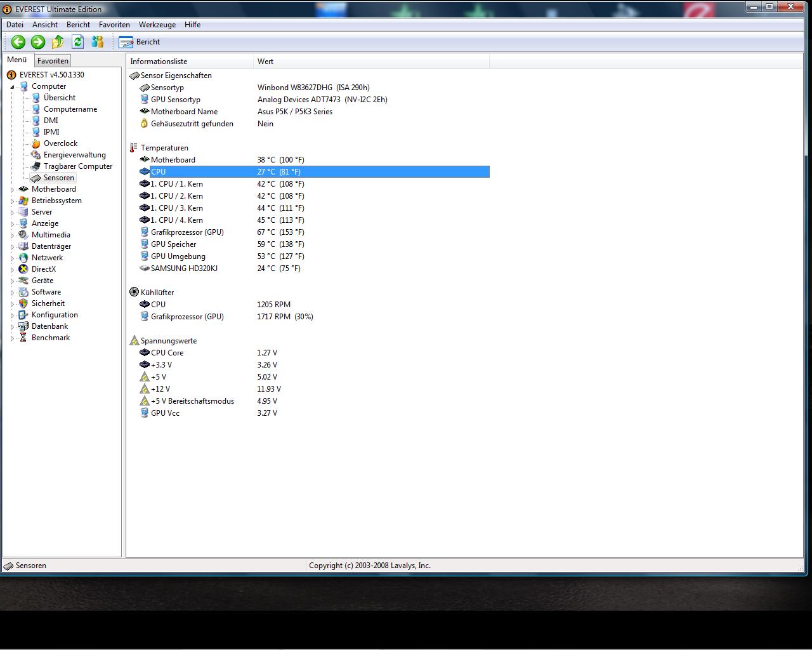Select the Grafikprozessor (GPU) temperature row
This screenshot has height=650, width=812.
[314, 232]
